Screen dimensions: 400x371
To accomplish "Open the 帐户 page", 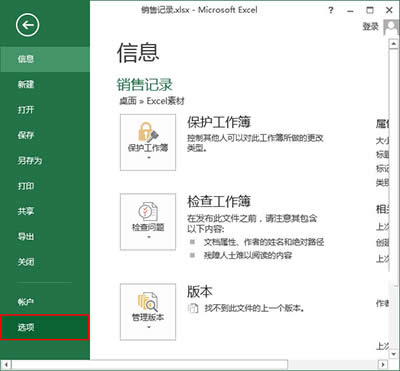I will (x=45, y=302).
